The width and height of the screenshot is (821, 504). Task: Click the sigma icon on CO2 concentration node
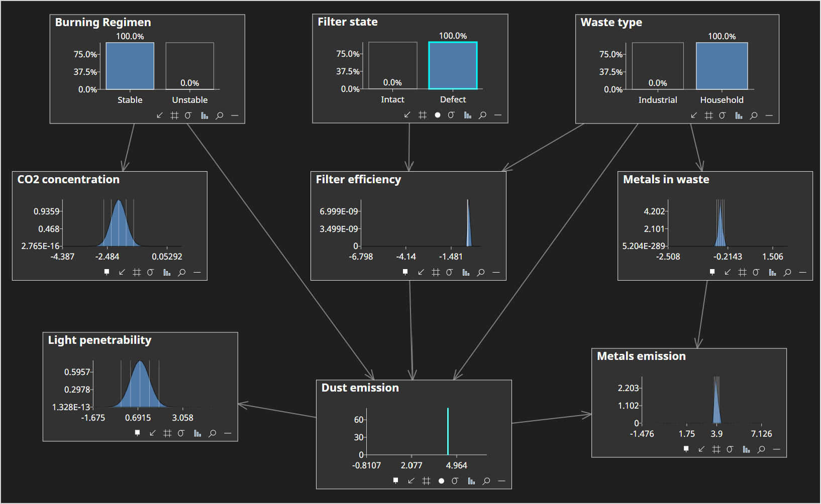pos(151,272)
